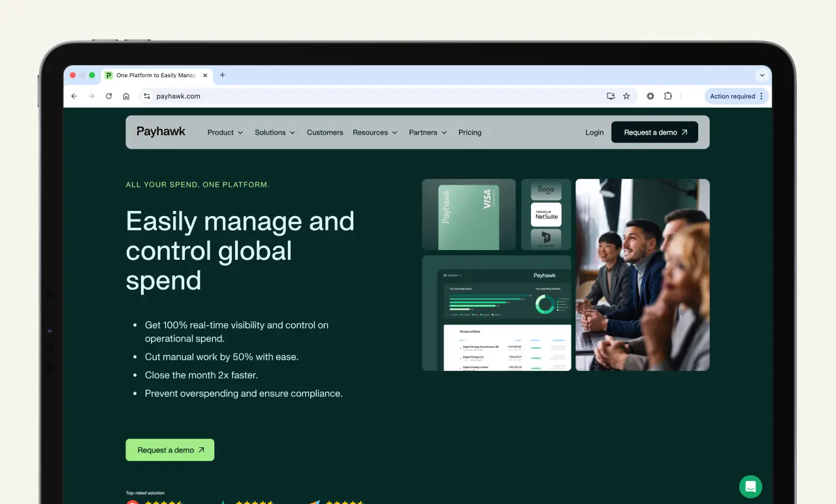
Task: Reload the payhawk.com page
Action: [109, 96]
